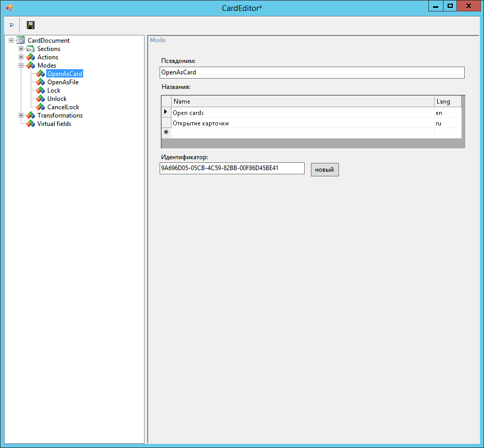484x448 pixels.
Task: Click the small arrow toolbar icon
Action: pos(11,25)
